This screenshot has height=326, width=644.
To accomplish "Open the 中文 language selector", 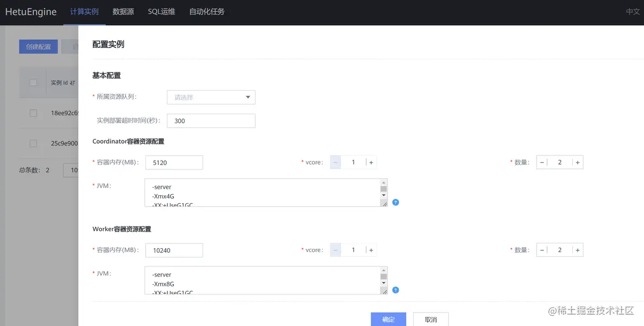I will tap(633, 12).
